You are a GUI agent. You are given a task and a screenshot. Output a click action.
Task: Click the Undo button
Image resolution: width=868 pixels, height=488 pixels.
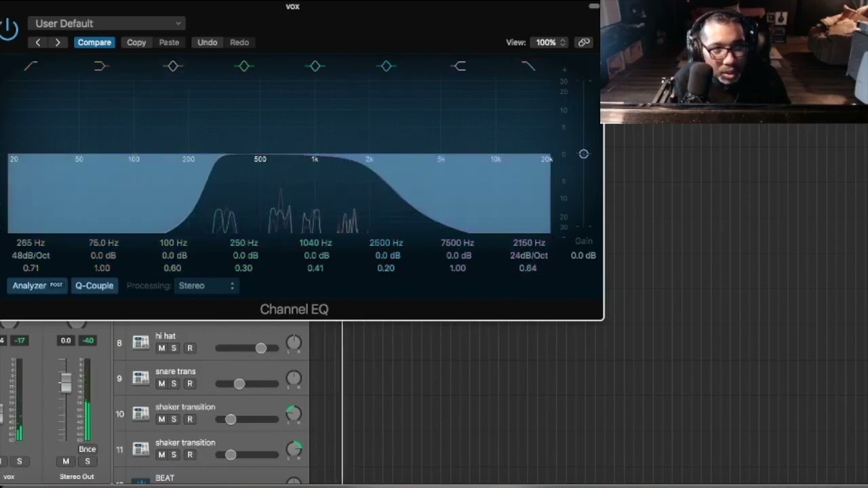(x=207, y=42)
